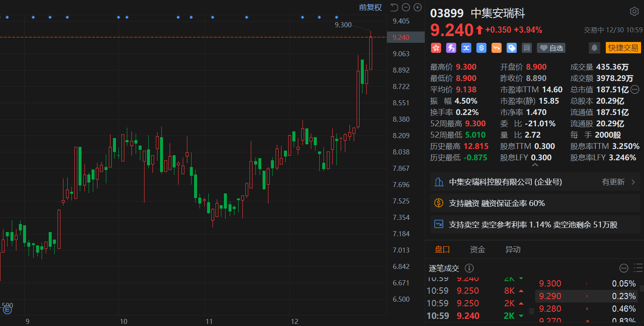Click the last blue diamond event marker above the chart
644x326 pixels.
[336, 17]
